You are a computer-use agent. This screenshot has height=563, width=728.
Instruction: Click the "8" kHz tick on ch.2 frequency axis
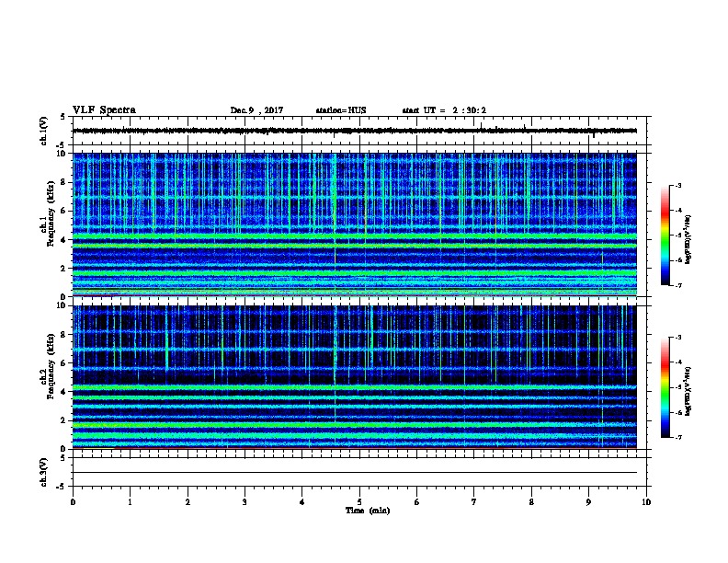coord(63,335)
